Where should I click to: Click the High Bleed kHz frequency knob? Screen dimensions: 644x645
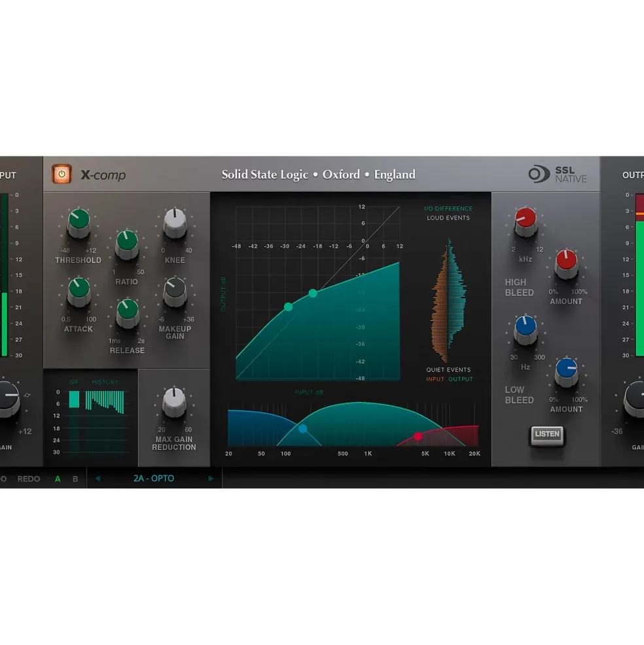pyautogui.click(x=525, y=222)
